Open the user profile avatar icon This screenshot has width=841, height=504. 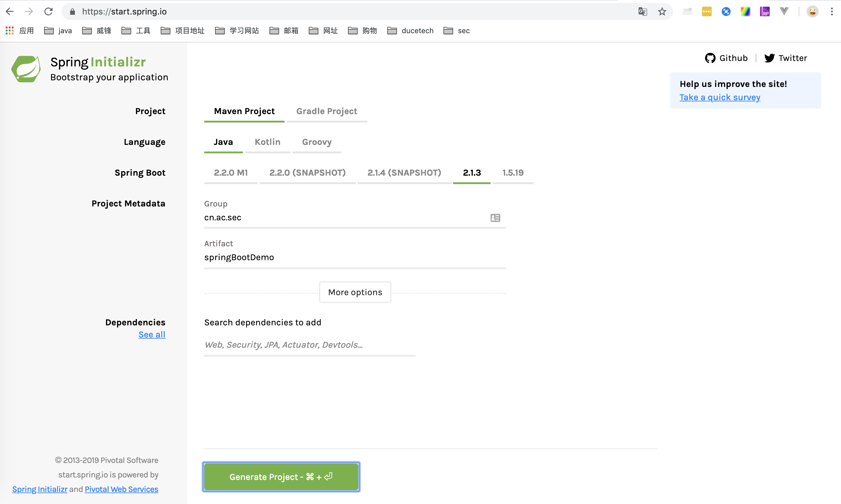click(x=812, y=11)
